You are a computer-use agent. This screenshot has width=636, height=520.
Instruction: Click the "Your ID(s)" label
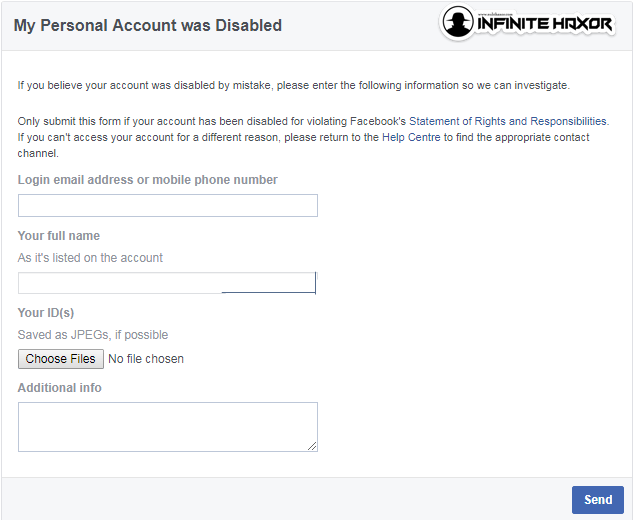(46, 313)
